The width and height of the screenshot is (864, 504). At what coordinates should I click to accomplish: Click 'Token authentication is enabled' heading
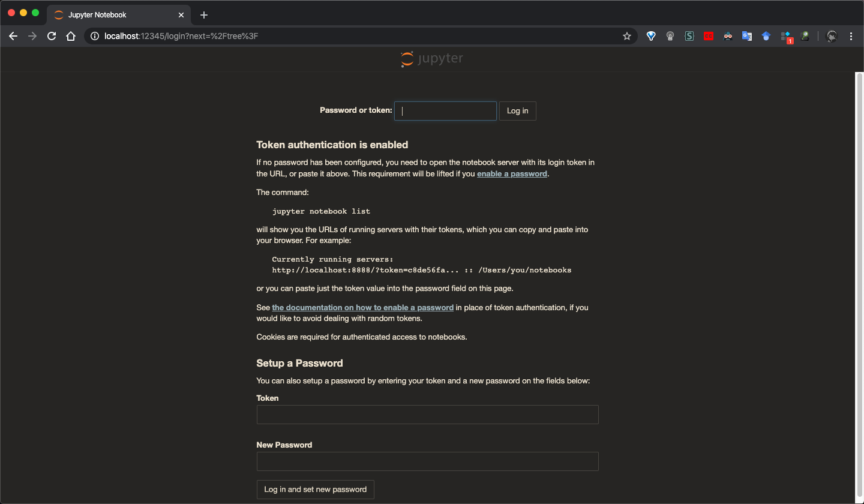click(332, 145)
